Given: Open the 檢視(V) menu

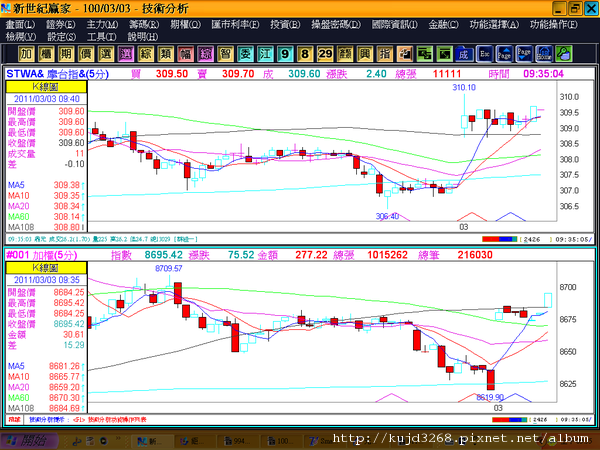Looking at the screenshot, I should [21, 37].
